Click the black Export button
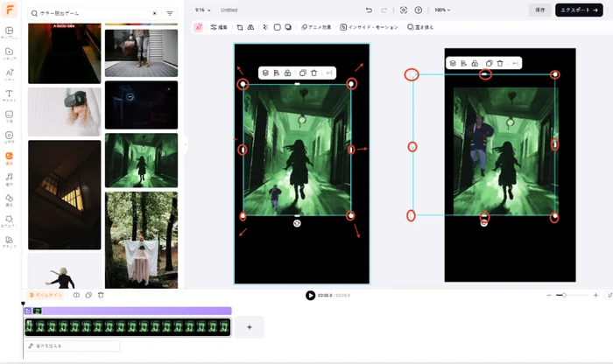Screen dimensions: 613x364 (x=578, y=10)
